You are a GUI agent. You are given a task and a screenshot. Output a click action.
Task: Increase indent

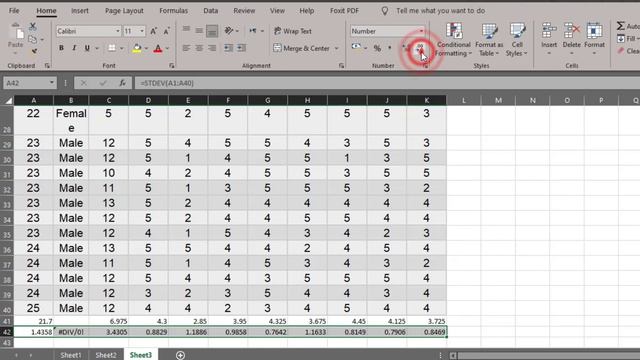[242, 48]
